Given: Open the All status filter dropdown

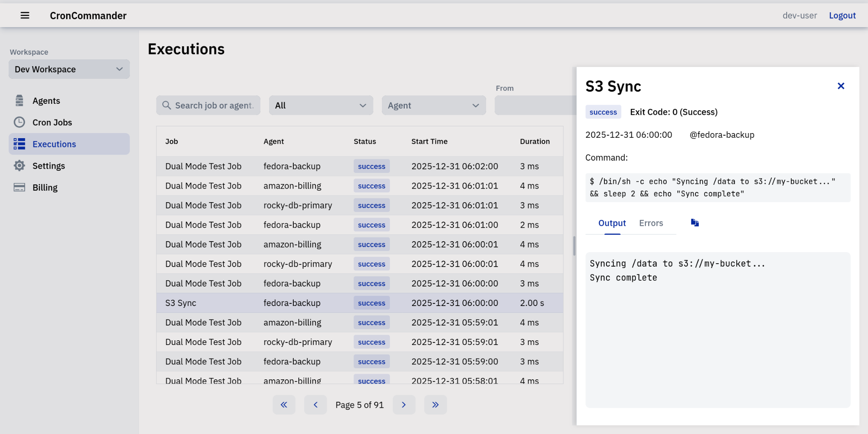Looking at the screenshot, I should pyautogui.click(x=321, y=106).
